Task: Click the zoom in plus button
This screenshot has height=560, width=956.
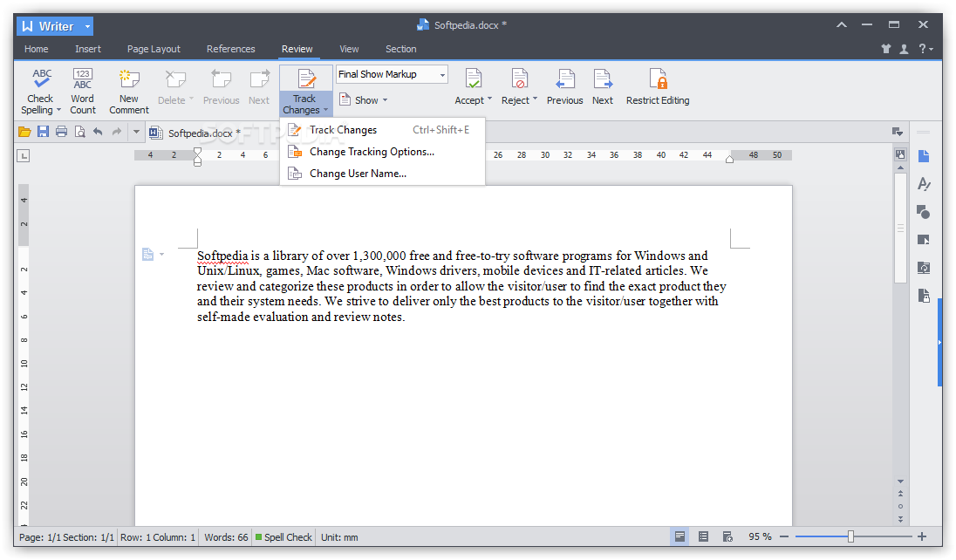Action: point(922,536)
